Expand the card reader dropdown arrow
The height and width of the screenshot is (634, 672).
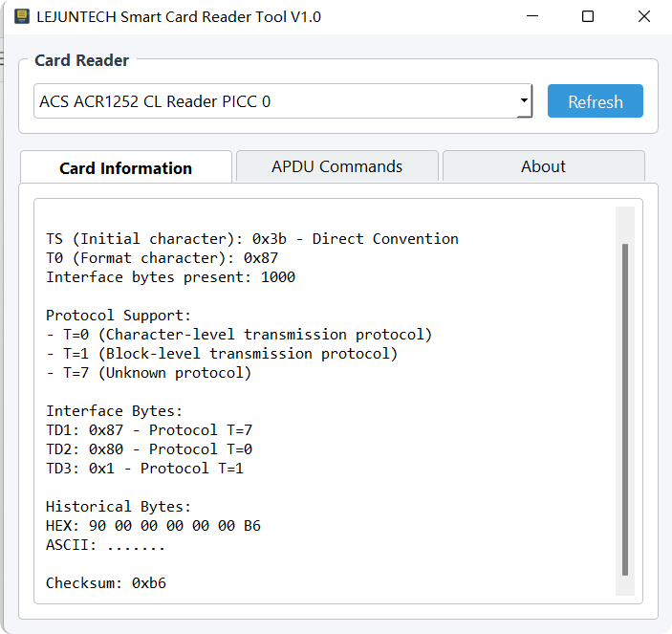tap(524, 100)
